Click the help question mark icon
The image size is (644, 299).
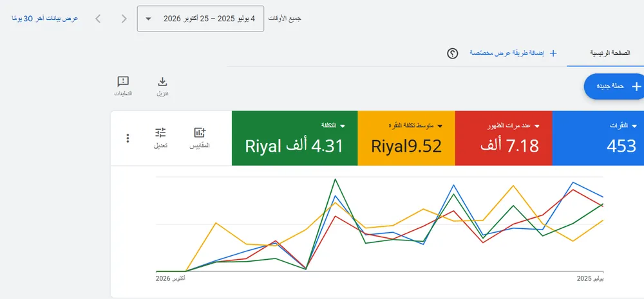pos(452,53)
